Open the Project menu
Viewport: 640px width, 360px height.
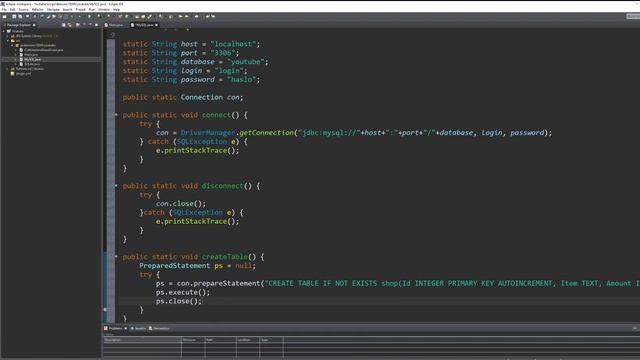pyautogui.click(x=81, y=9)
